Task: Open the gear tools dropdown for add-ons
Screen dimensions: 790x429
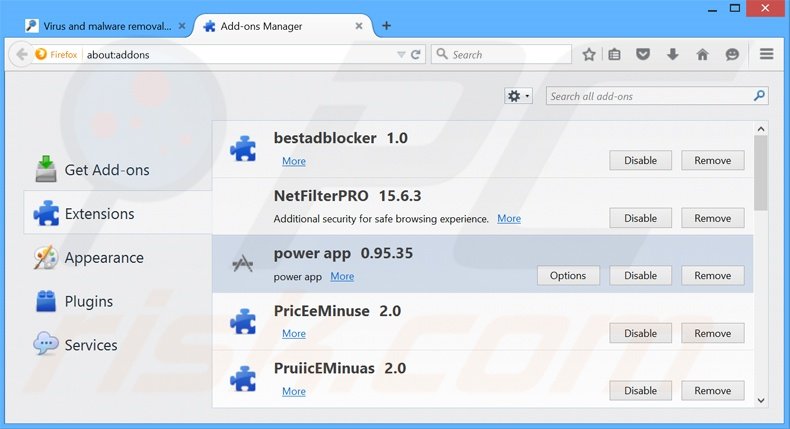Action: coord(518,96)
